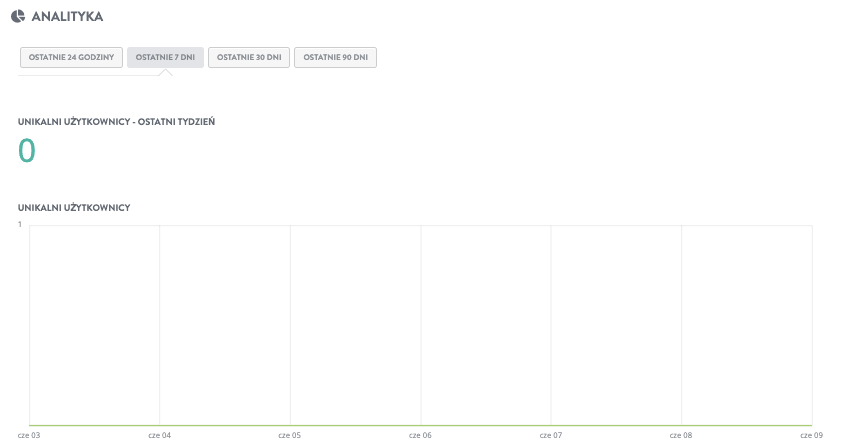Screen dimensions: 845x446
Task: Click the y-axis value 1 label
Action: (20, 224)
